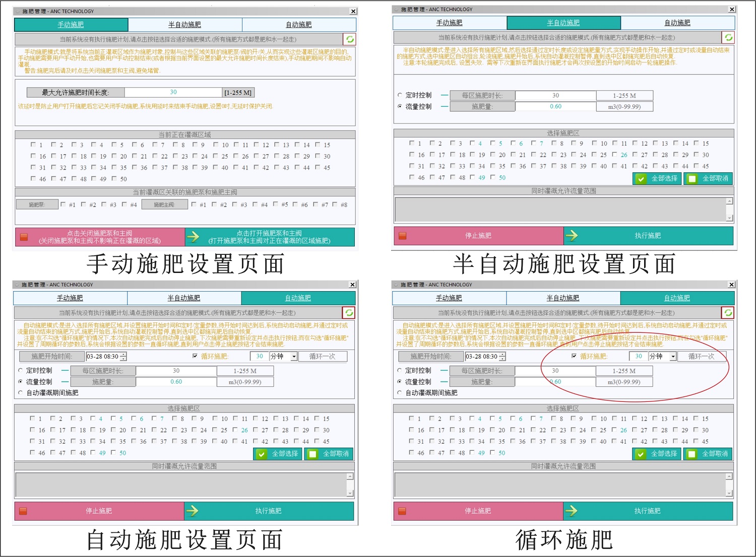Edit 施肥开始时间 field in auto window

(x=106, y=357)
